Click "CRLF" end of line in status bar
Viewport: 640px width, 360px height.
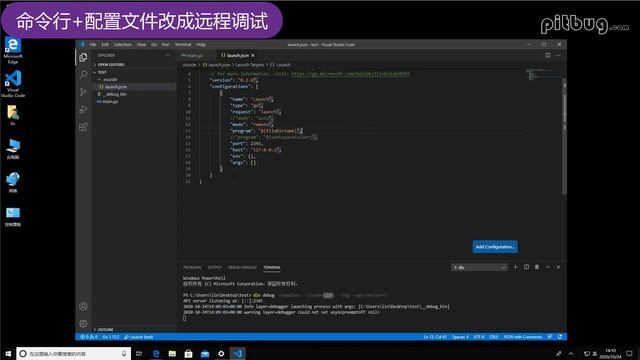494,337
